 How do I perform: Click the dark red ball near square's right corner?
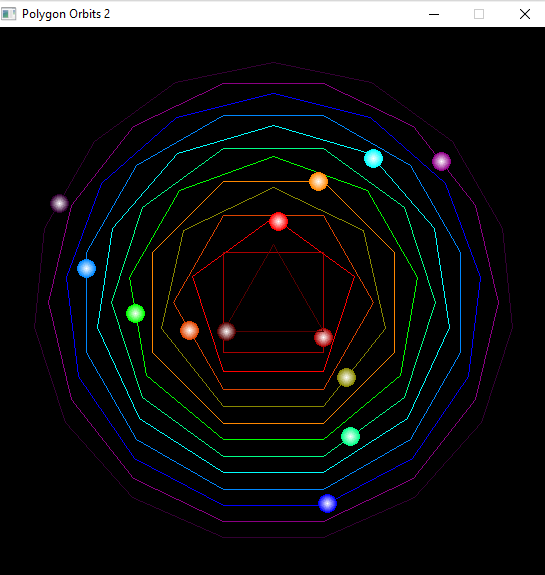point(323,337)
